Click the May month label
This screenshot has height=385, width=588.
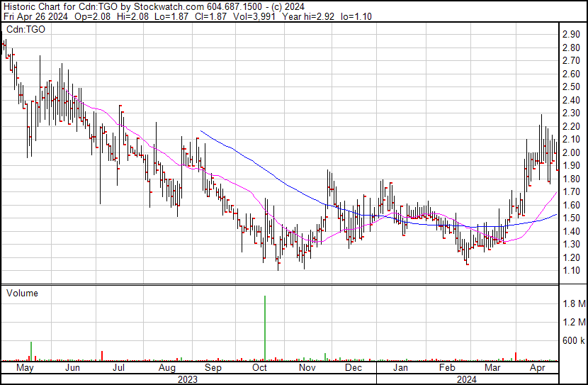25,368
